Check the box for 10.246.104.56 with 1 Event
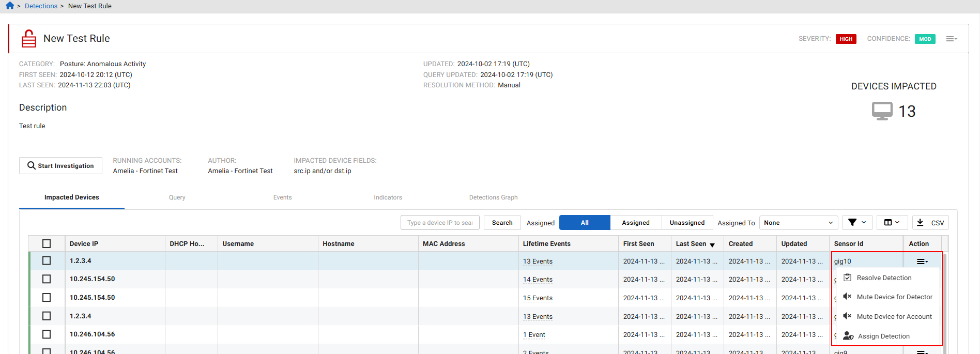Viewport: 980px width, 354px height. (47, 334)
